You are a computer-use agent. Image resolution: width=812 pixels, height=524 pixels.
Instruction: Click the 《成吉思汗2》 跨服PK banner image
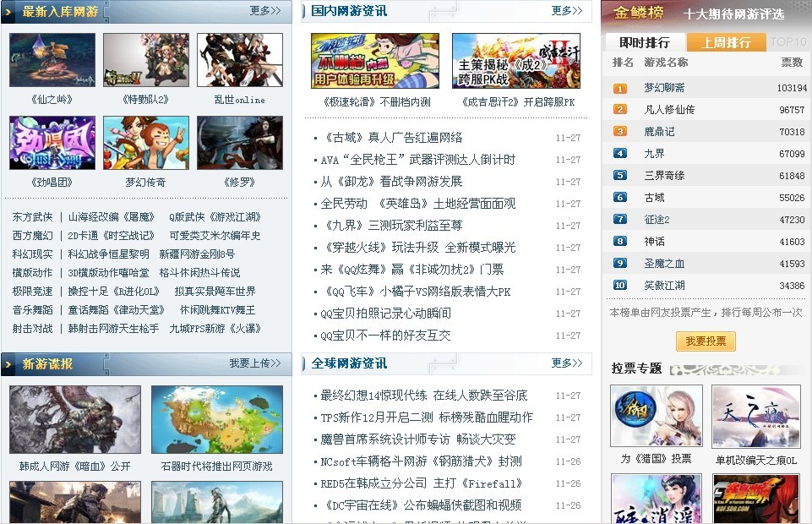pyautogui.click(x=516, y=61)
